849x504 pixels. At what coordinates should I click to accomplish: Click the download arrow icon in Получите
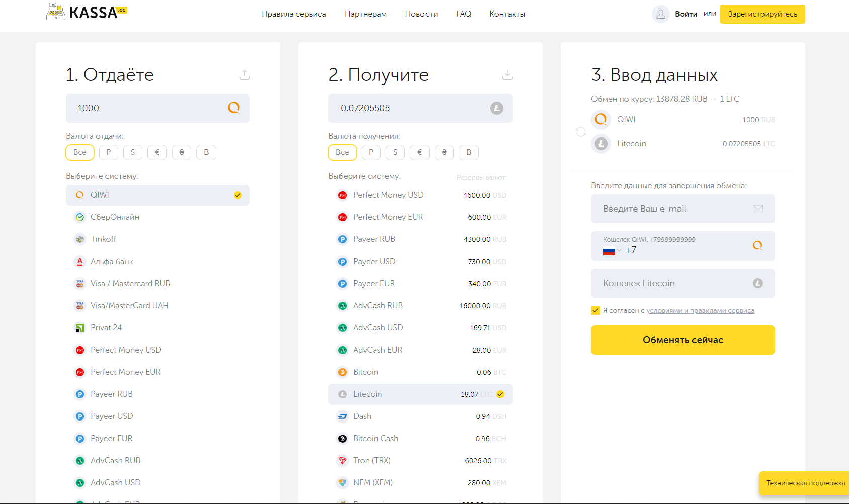507,75
